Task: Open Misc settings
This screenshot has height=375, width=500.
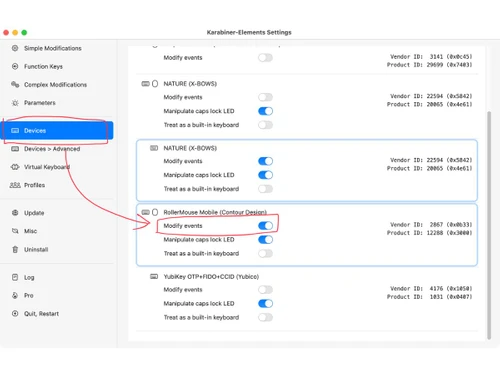Action: point(30,231)
